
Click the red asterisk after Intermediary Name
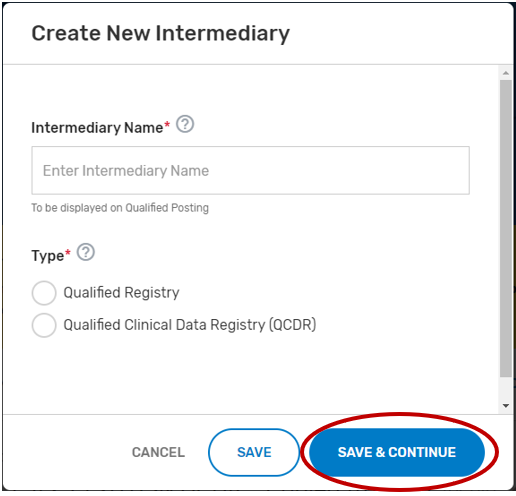[167, 125]
